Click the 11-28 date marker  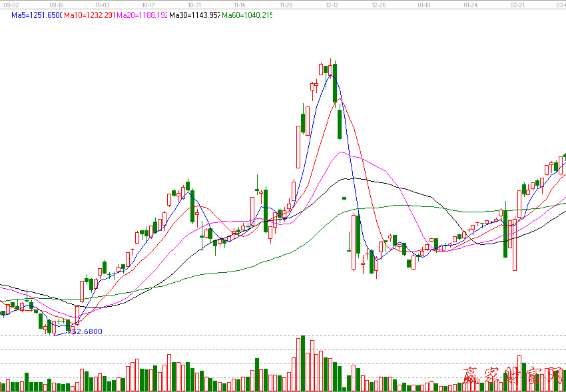(286, 5)
